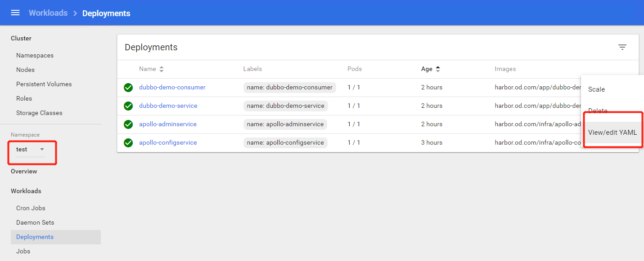Viewport: 644px width, 261px height.
Task: Click the filter icon in Deployments card
Action: pos(622,47)
